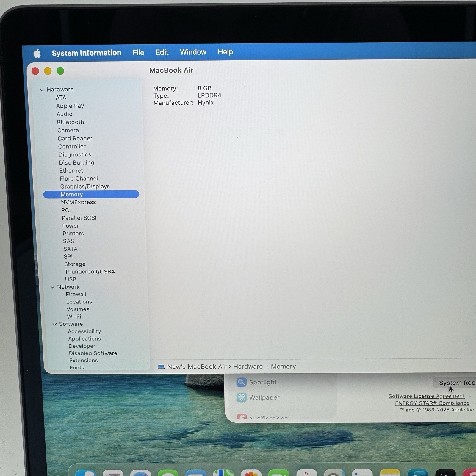Select the highlighted Memory sidebar item
This screenshot has width=476, height=476.
(91, 194)
